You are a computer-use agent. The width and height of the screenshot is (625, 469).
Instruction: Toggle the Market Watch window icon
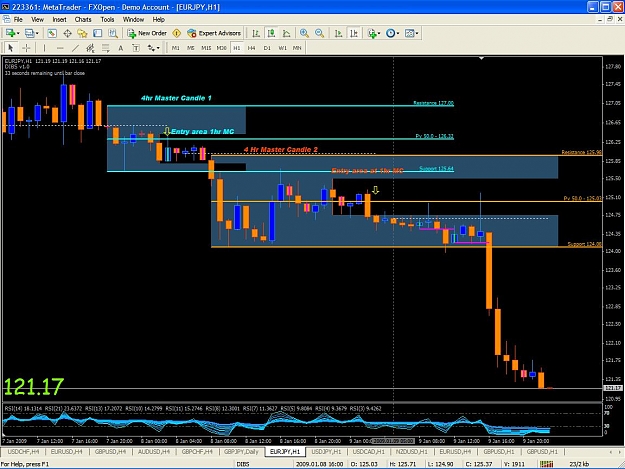point(52,33)
